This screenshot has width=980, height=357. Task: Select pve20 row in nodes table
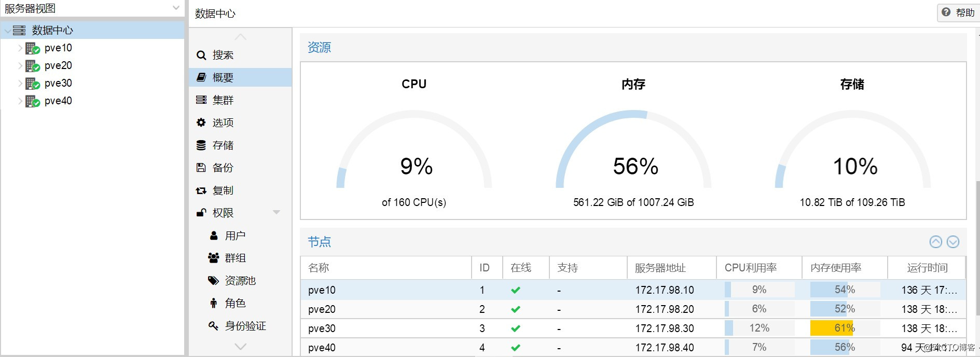633,309
